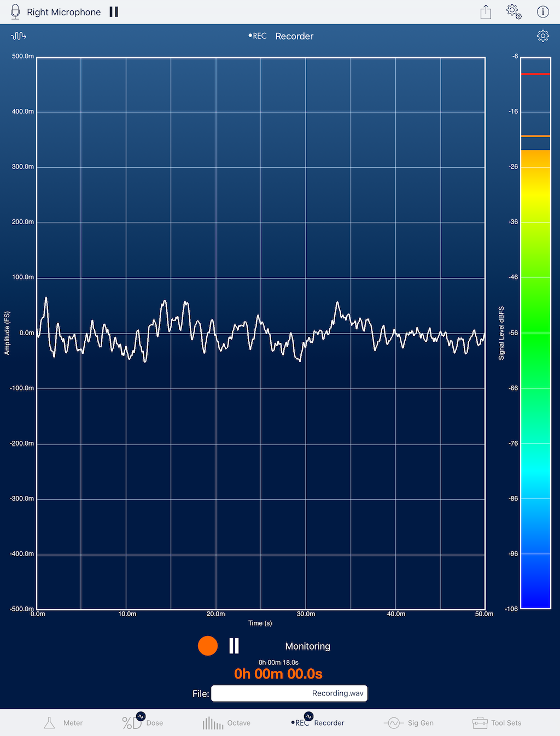Open the Tool Sets tab
The width and height of the screenshot is (560, 736).
[497, 723]
